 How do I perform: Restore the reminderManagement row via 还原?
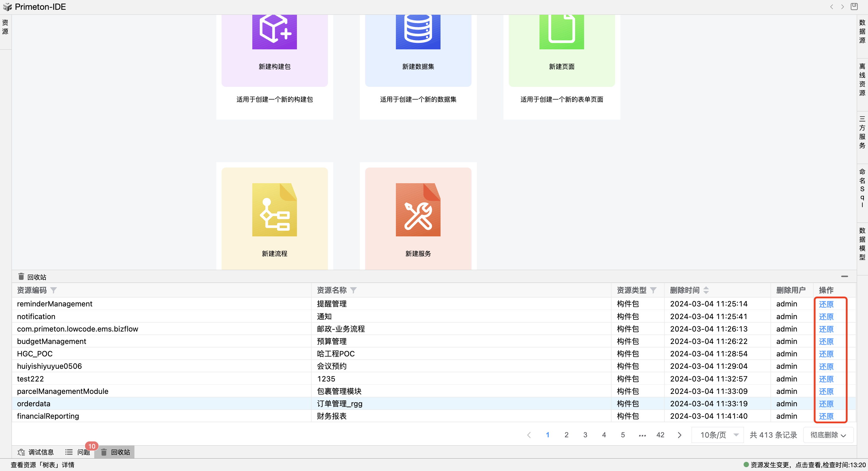pyautogui.click(x=826, y=304)
